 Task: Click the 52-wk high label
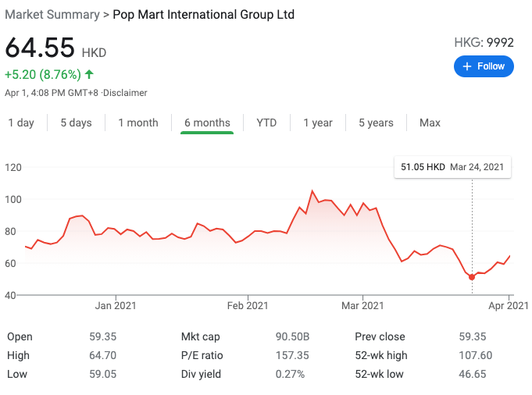(381, 355)
